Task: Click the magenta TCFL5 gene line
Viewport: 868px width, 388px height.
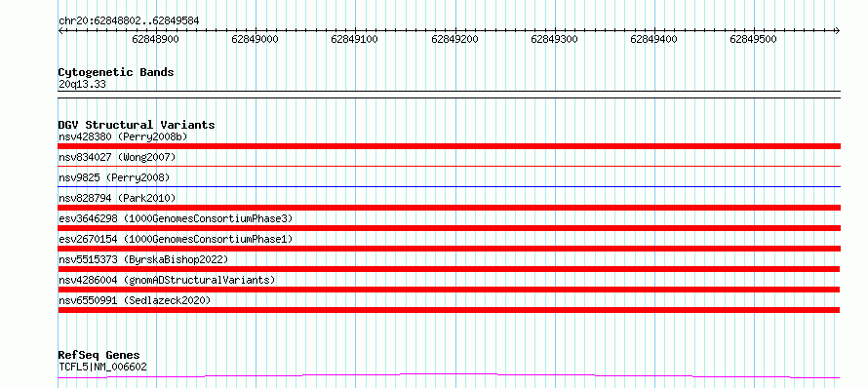Action: coord(449,376)
